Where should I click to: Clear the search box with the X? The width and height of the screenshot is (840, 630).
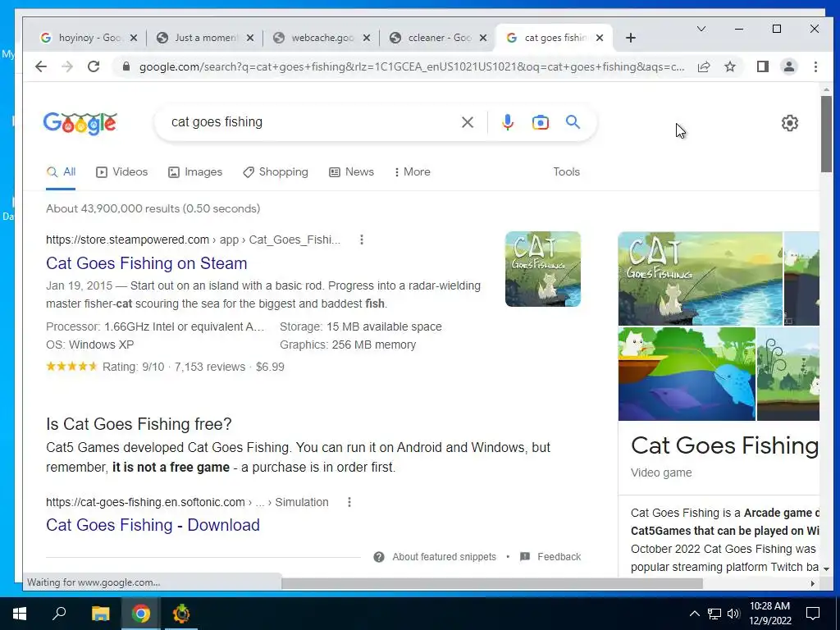tap(467, 122)
